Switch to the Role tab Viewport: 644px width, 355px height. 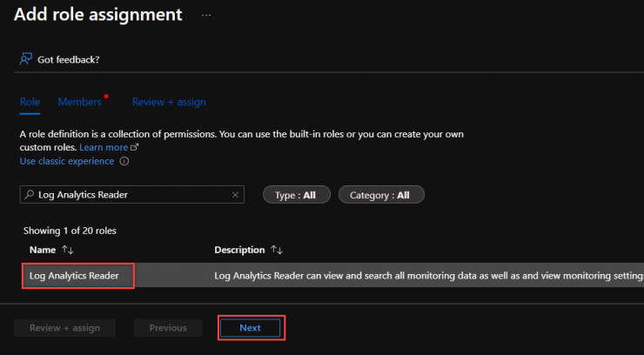point(30,102)
